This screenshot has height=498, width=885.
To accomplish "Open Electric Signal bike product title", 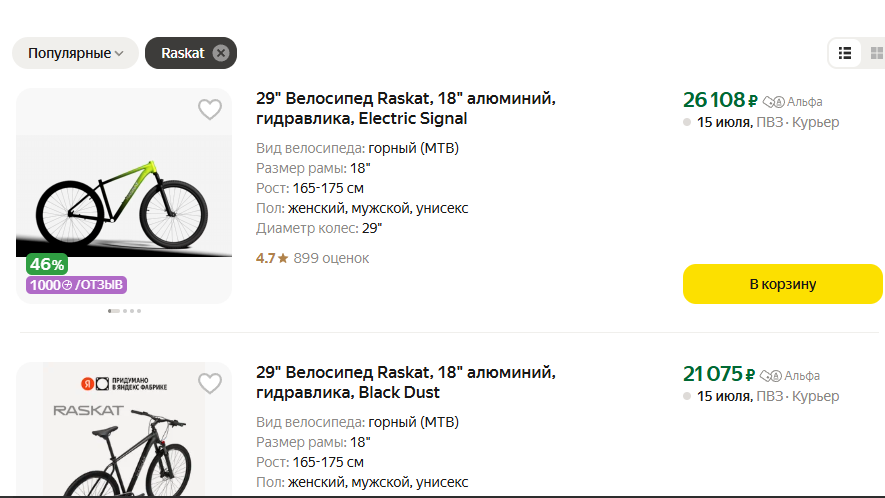I will coord(405,108).
